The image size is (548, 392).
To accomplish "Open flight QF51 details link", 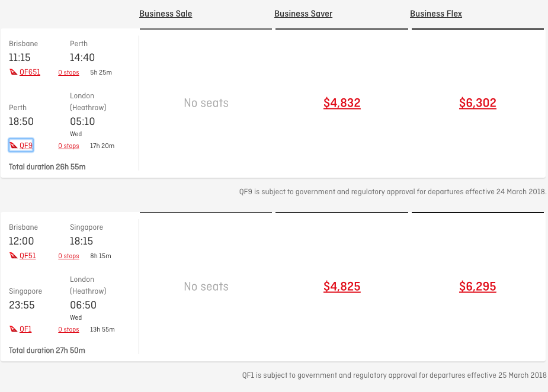I will click(28, 256).
